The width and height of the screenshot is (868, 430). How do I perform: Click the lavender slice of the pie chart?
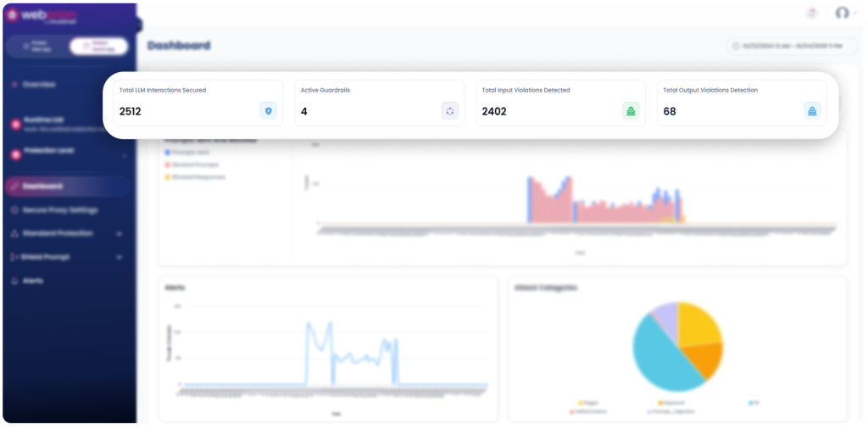point(667,319)
